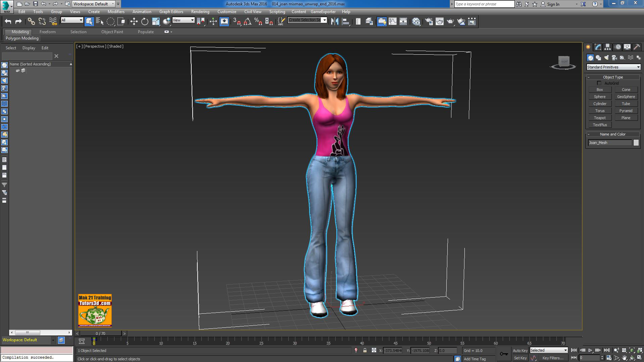Click the Key Filters button
The image size is (644, 362).
553,358
